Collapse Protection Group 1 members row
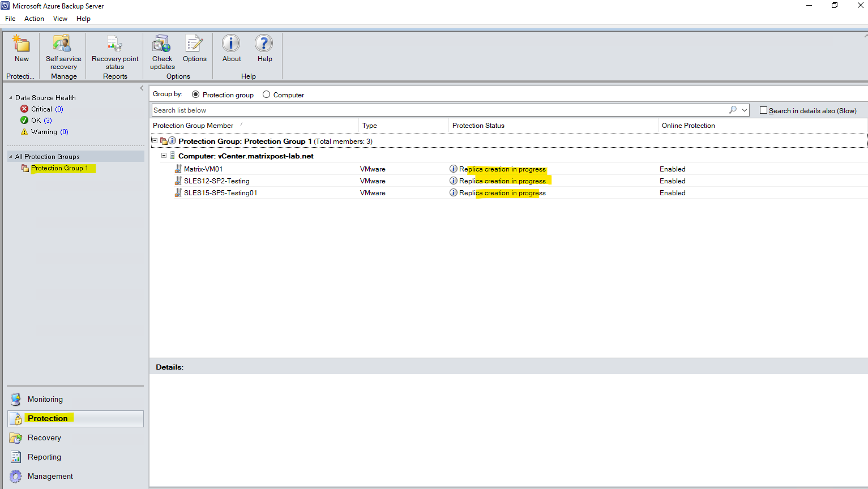The height and width of the screenshot is (489, 868). coord(155,140)
